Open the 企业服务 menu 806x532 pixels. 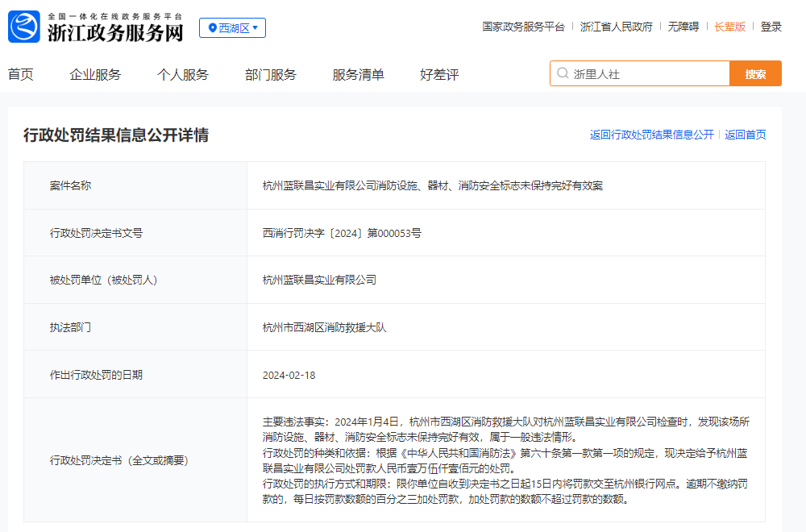[95, 74]
